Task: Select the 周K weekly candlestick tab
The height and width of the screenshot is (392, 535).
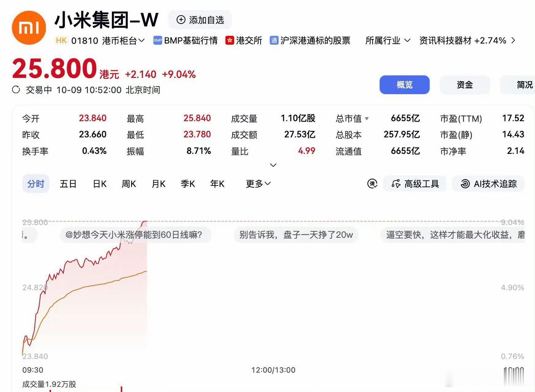Action: (x=129, y=184)
